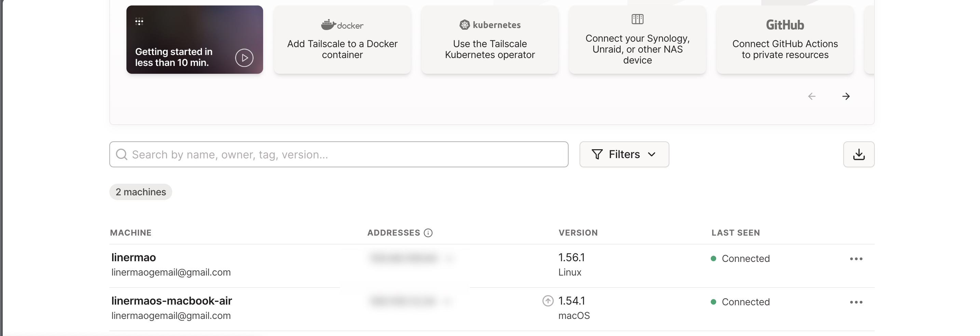Open the linermaos-macbook-air machine details
The width and height of the screenshot is (980, 336).
(172, 300)
